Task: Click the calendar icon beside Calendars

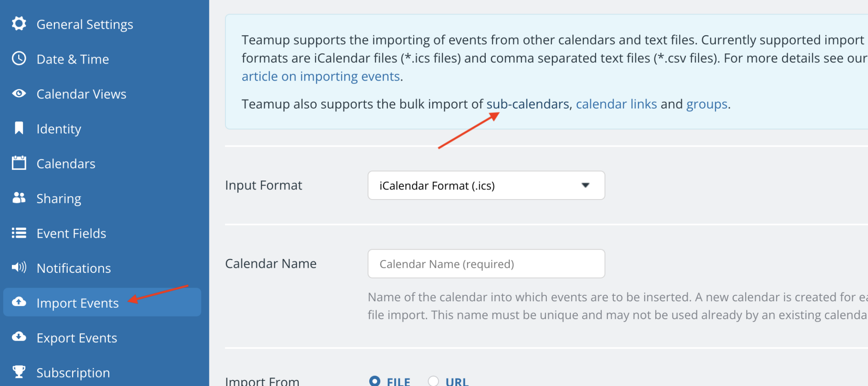Action: click(19, 163)
